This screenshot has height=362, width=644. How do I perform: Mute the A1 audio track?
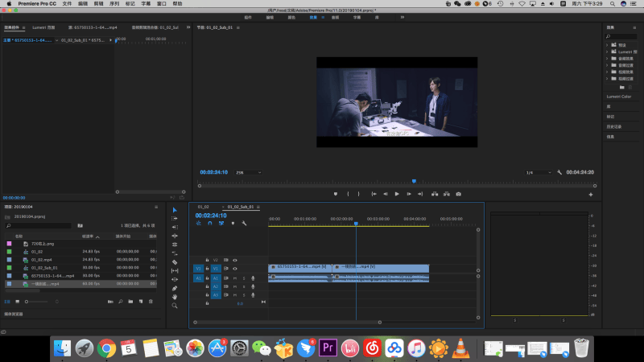pyautogui.click(x=235, y=278)
